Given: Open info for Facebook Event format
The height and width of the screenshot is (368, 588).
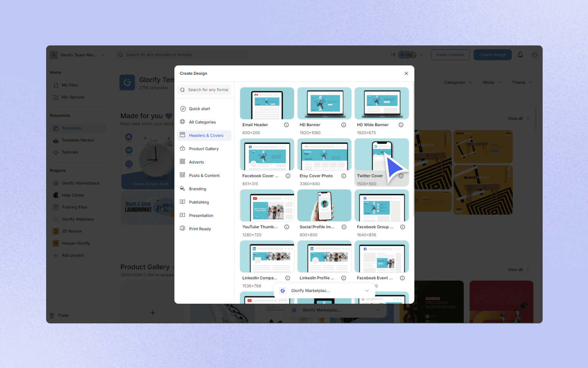Looking at the screenshot, I should coord(402,278).
